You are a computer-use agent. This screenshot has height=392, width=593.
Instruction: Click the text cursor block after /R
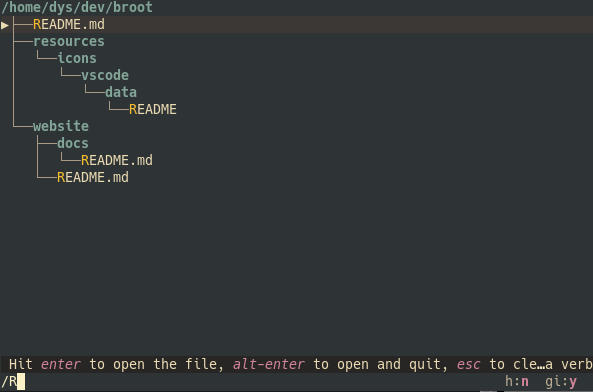coord(21,382)
